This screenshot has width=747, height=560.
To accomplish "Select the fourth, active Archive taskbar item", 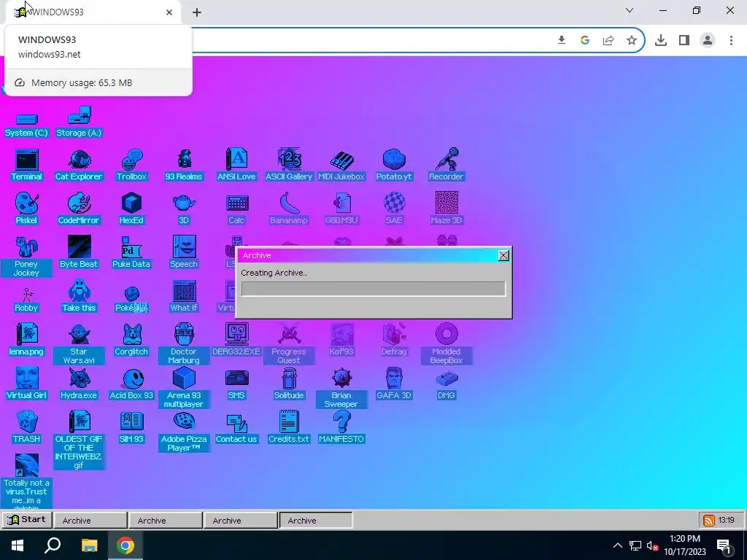I will 316,521.
